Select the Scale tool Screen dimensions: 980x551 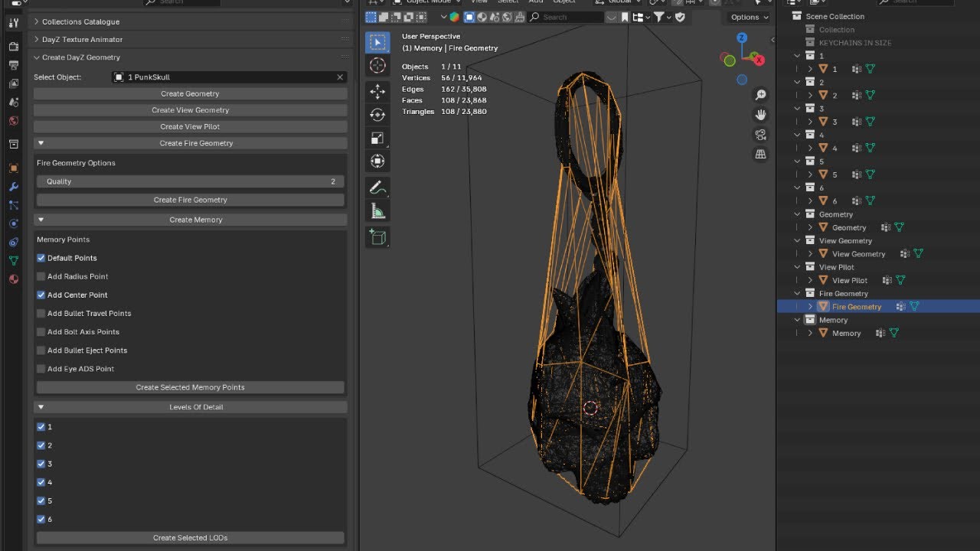(x=377, y=138)
